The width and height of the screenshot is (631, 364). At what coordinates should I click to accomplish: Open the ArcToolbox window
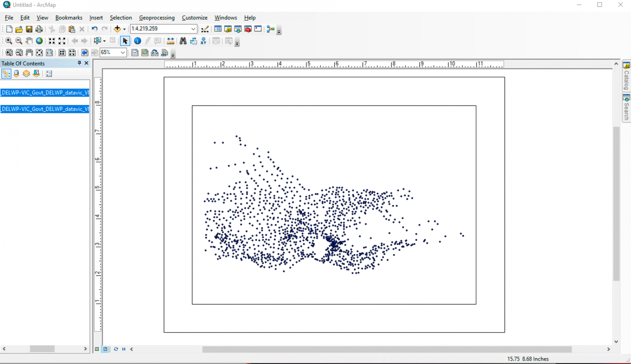point(248,29)
